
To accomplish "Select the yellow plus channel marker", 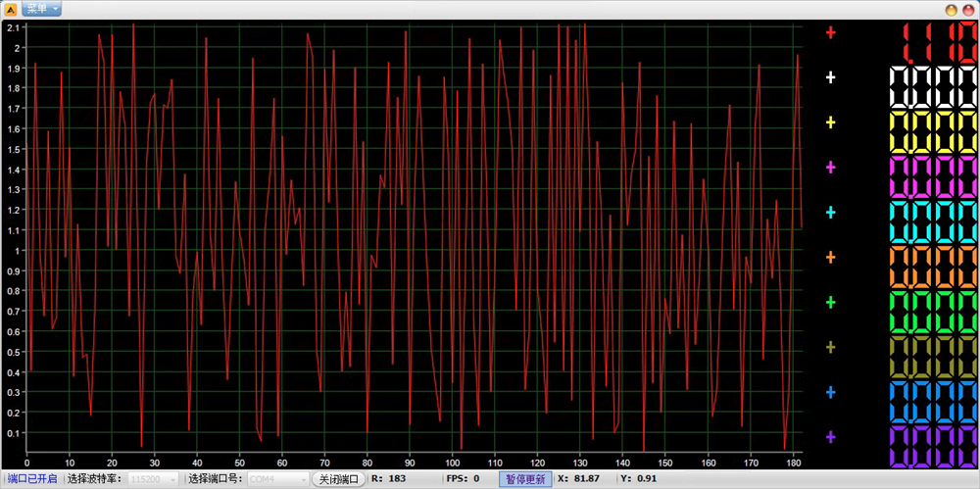I will (x=831, y=122).
